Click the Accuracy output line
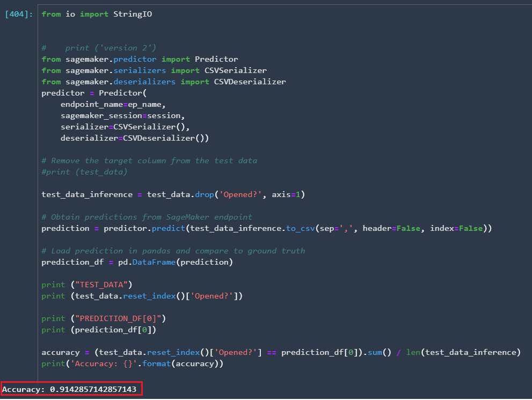Image resolution: width=532 pixels, height=400 pixels. pos(69,389)
